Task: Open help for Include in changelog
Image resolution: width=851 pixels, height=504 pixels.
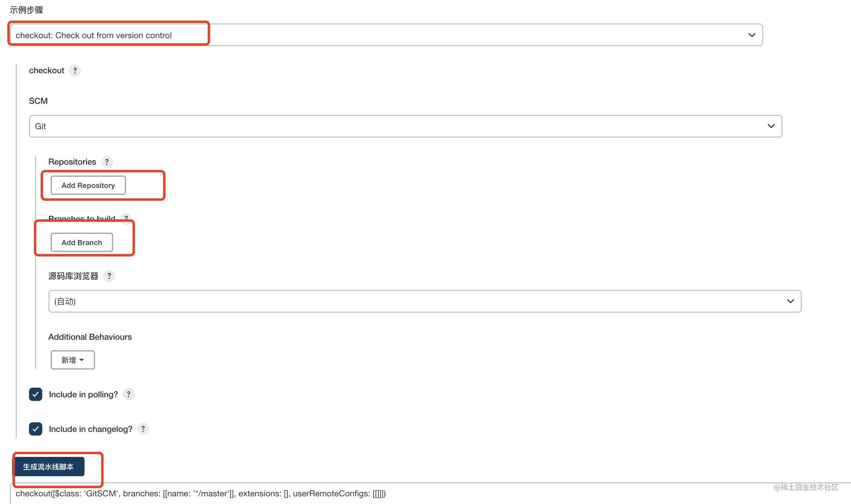Action: point(143,429)
